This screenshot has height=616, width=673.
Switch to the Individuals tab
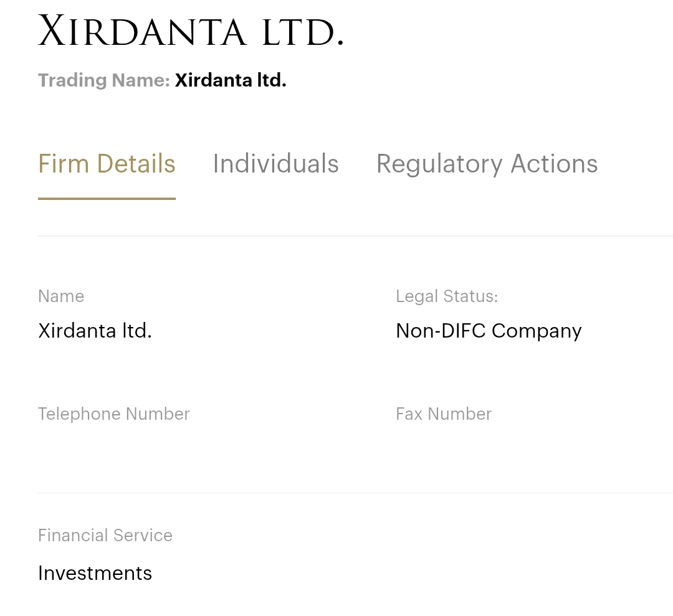(x=275, y=164)
